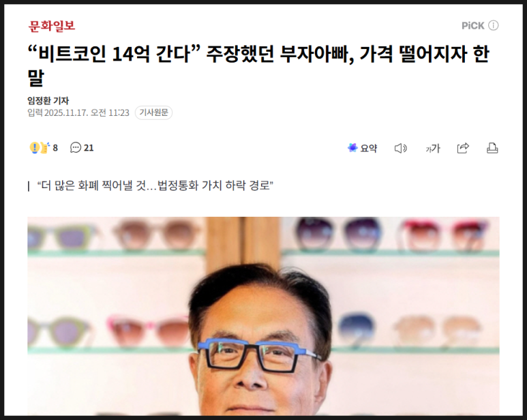Share the article via share icon
The width and height of the screenshot is (527, 420).
point(463,148)
